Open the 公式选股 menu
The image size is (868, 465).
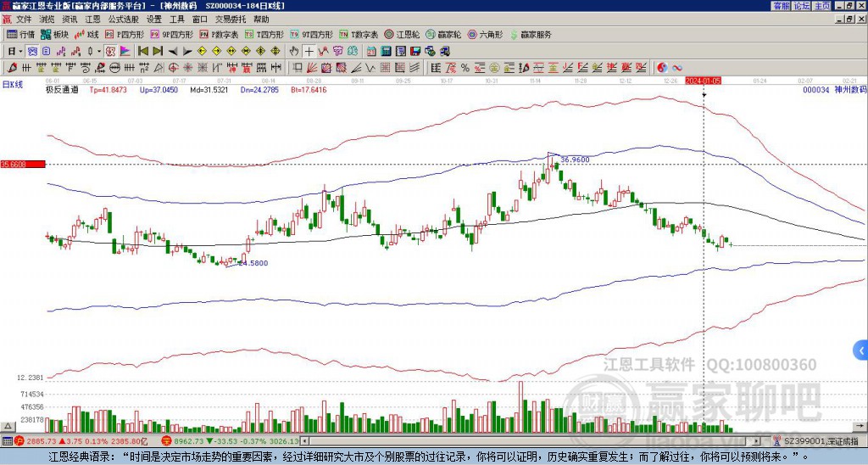pos(124,20)
